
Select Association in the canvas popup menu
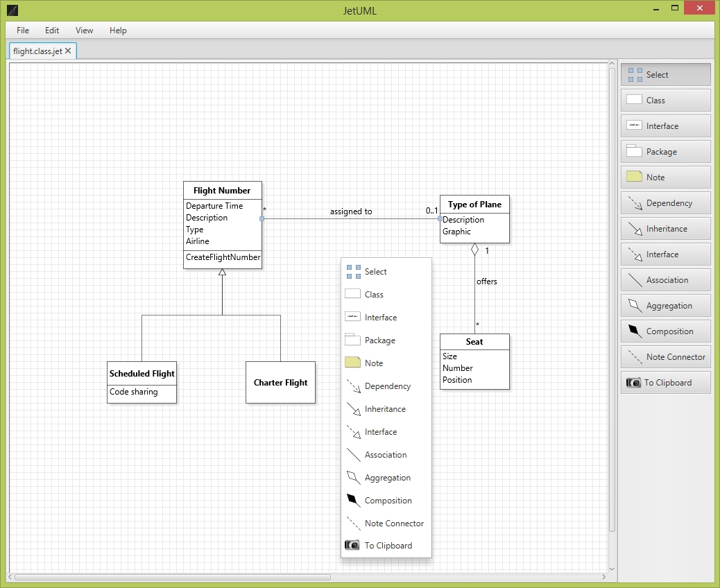pyautogui.click(x=385, y=455)
